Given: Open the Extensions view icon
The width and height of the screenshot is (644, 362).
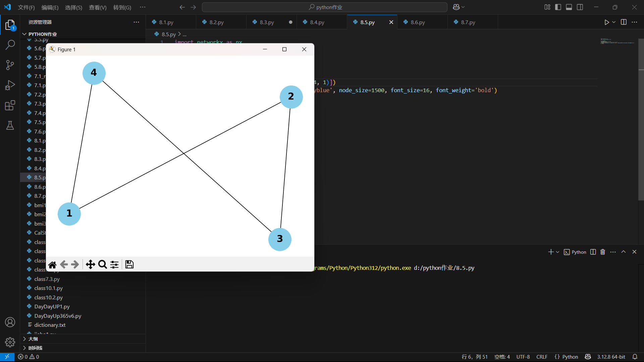Looking at the screenshot, I should (x=10, y=105).
